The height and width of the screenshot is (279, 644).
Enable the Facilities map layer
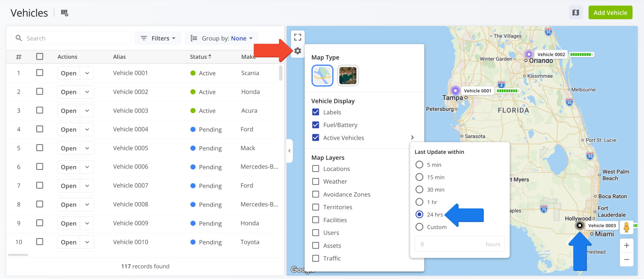pyautogui.click(x=316, y=220)
